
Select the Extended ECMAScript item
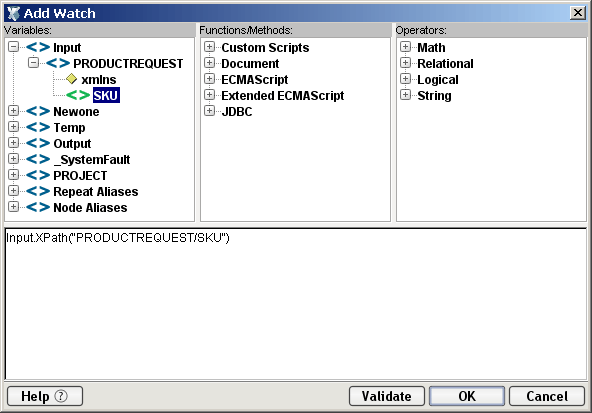[283, 96]
